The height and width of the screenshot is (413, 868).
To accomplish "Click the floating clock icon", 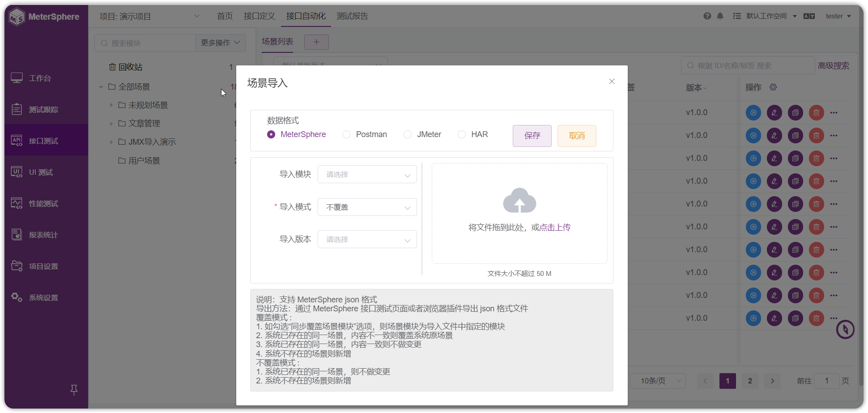I will pyautogui.click(x=845, y=330).
